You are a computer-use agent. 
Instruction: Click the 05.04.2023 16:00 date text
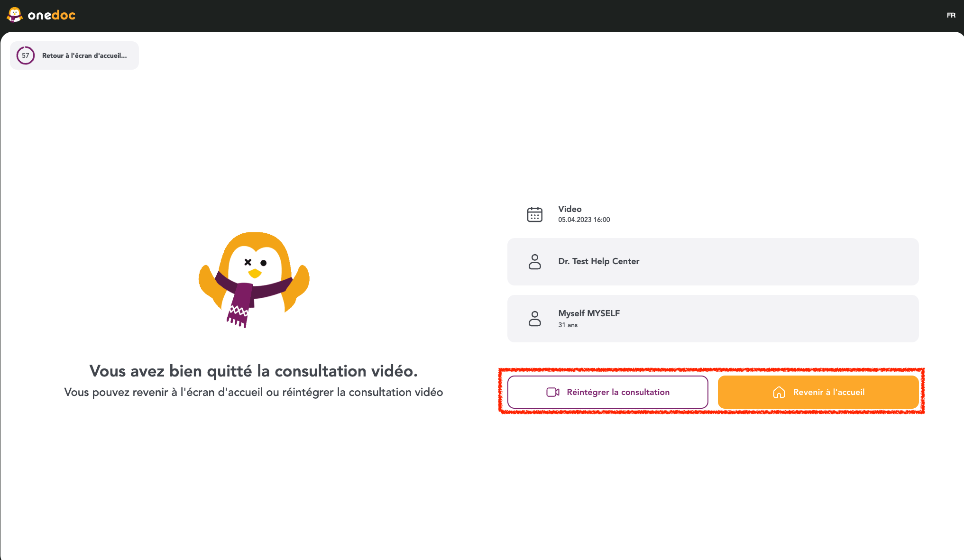pyautogui.click(x=584, y=220)
